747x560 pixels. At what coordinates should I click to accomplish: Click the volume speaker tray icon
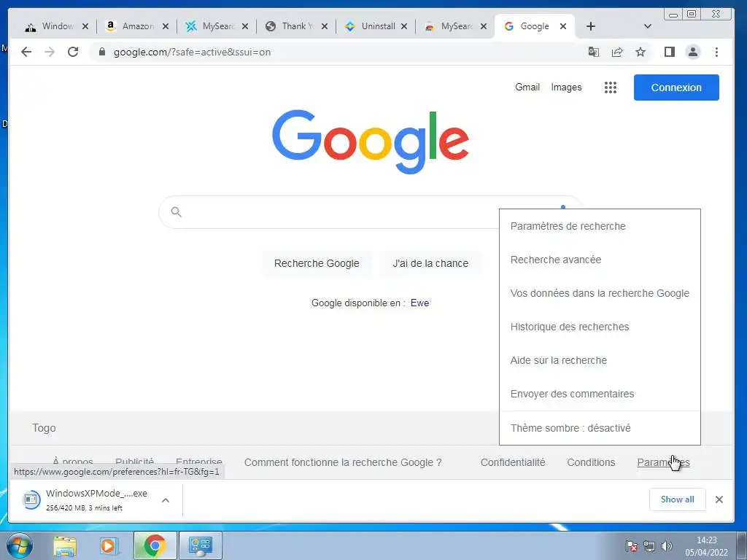[x=667, y=546]
